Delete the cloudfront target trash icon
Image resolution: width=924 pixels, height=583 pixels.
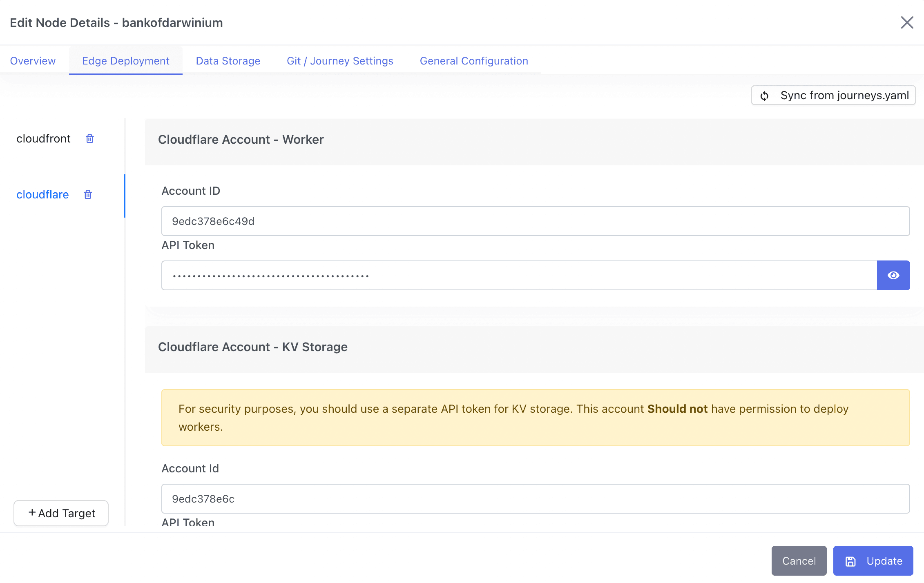click(90, 139)
